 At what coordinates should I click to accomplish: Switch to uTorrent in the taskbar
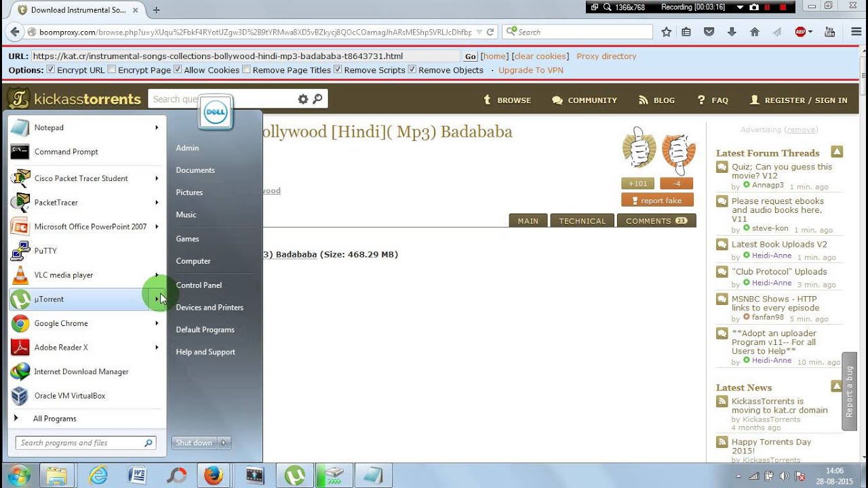(x=295, y=475)
